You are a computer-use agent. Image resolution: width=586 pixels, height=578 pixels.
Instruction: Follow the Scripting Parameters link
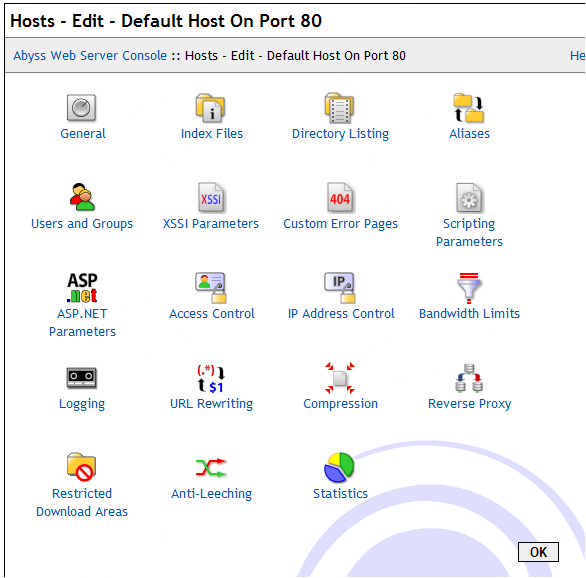click(x=469, y=233)
